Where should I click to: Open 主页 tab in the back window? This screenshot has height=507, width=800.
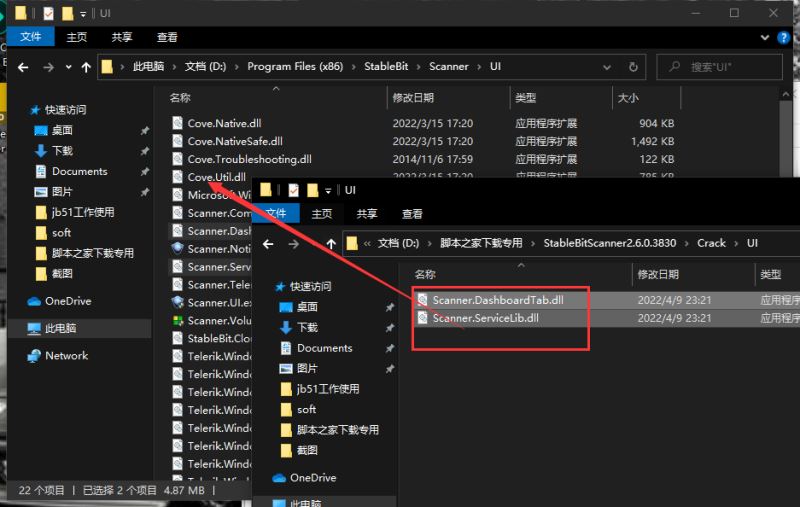point(77,37)
